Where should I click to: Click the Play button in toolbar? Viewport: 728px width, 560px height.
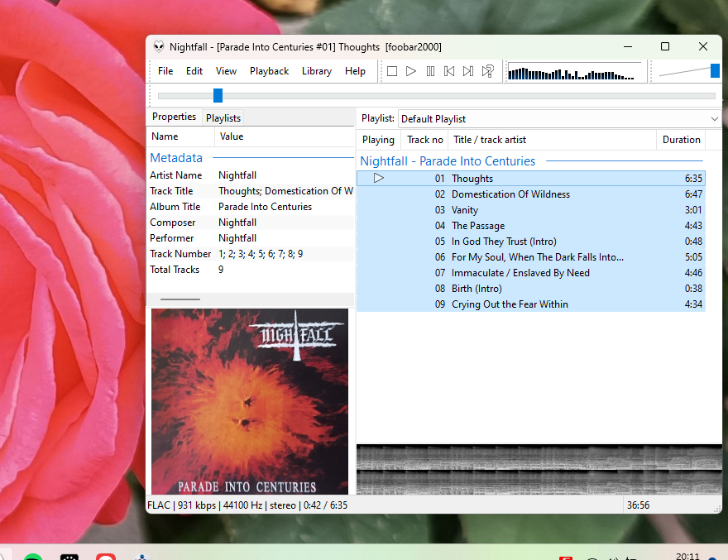point(411,71)
